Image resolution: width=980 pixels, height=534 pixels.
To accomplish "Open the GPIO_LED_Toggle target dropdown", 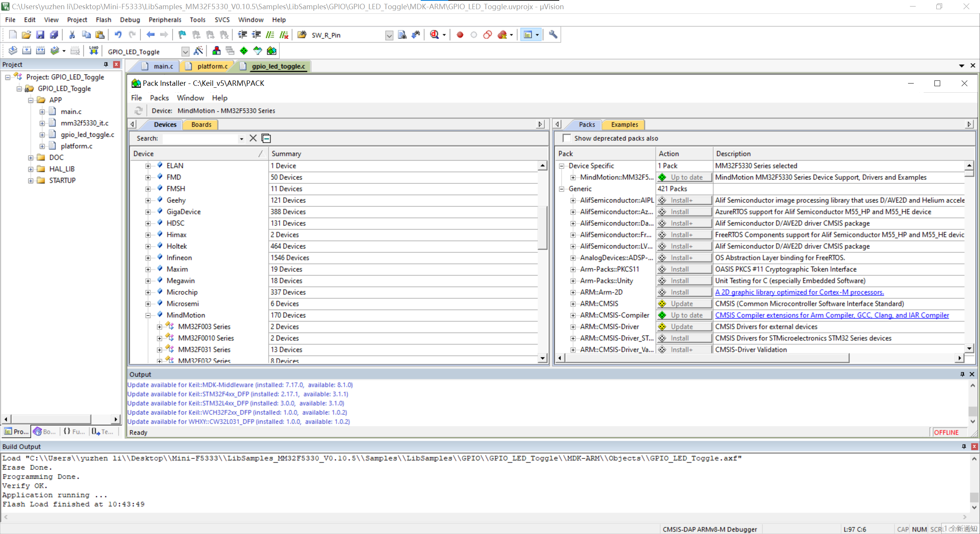I will click(x=185, y=51).
